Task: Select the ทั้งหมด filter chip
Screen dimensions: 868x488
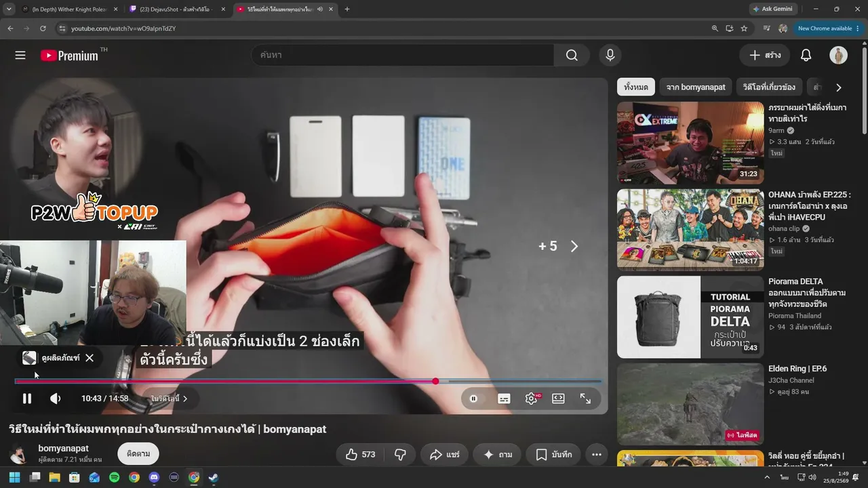Action: click(x=636, y=87)
